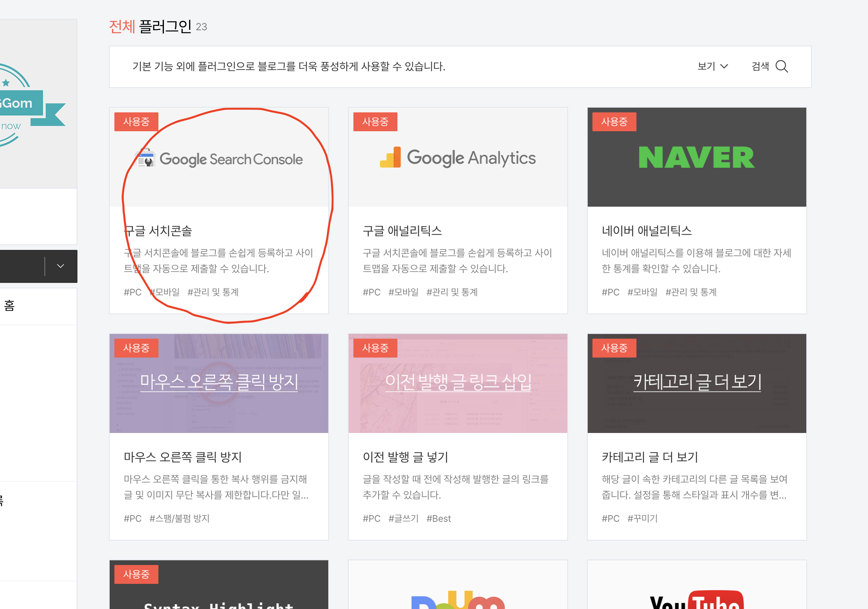
Task: Expand the dark sidebar dropdown chevron
Action: click(61, 266)
